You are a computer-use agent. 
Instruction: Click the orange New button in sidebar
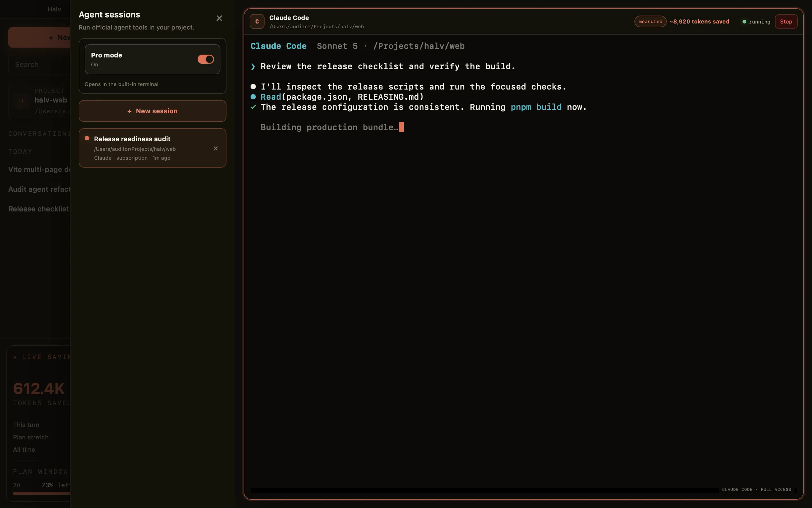click(39, 37)
